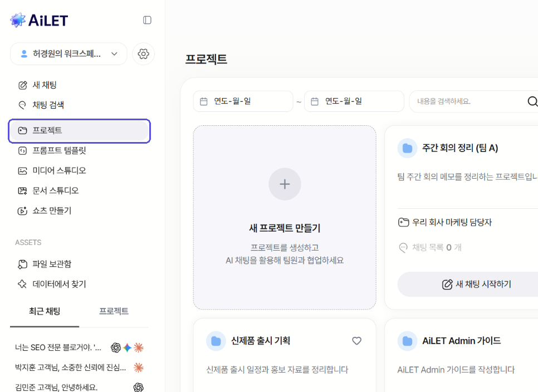Click folder icon of 신제품 출시 기획
538x392 pixels.
coord(216,341)
